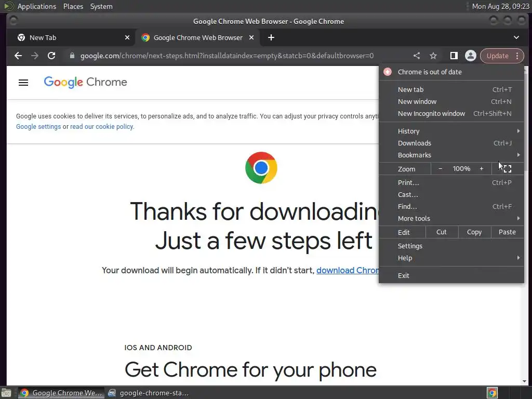Decrease zoom with the minus button
532x399 pixels.
pos(441,169)
